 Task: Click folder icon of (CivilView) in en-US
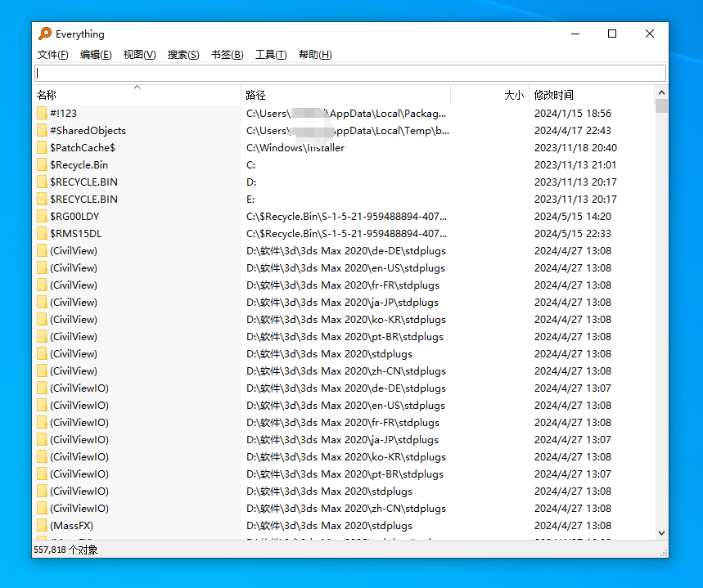click(x=42, y=268)
